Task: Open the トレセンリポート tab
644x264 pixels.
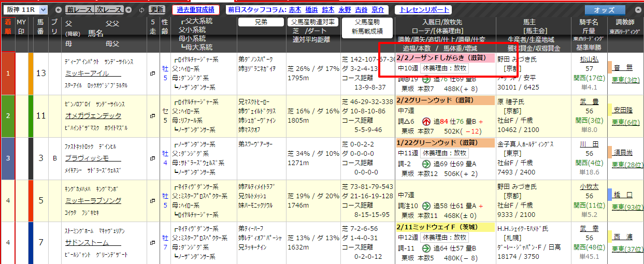Action: click(x=423, y=10)
